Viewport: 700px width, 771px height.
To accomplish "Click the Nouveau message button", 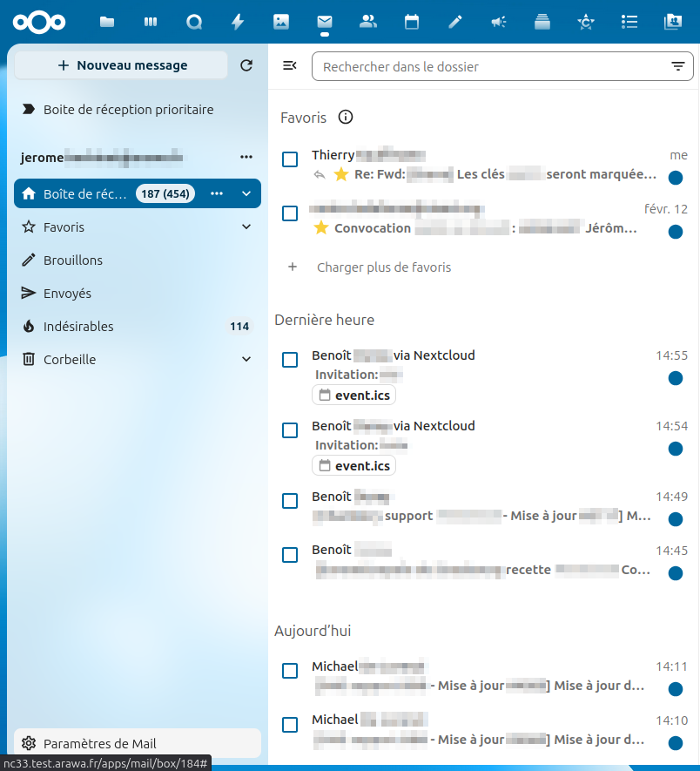I will [121, 65].
